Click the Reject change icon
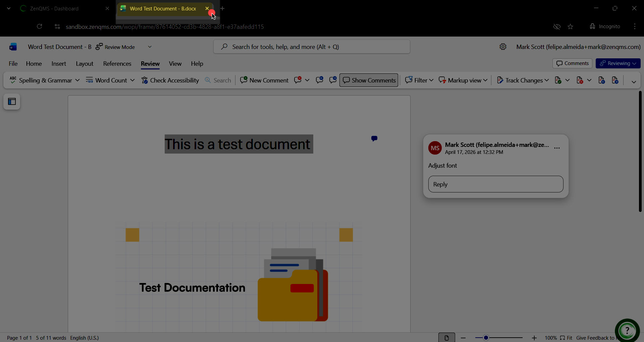This screenshot has height=342, width=644. [580, 80]
